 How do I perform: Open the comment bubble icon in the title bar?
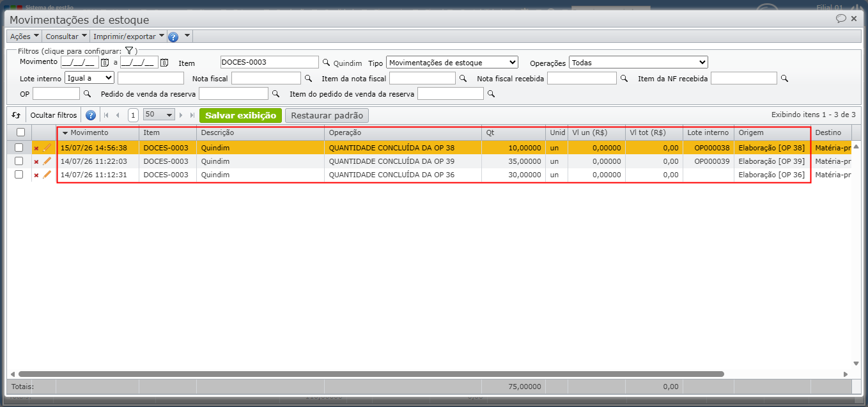841,19
